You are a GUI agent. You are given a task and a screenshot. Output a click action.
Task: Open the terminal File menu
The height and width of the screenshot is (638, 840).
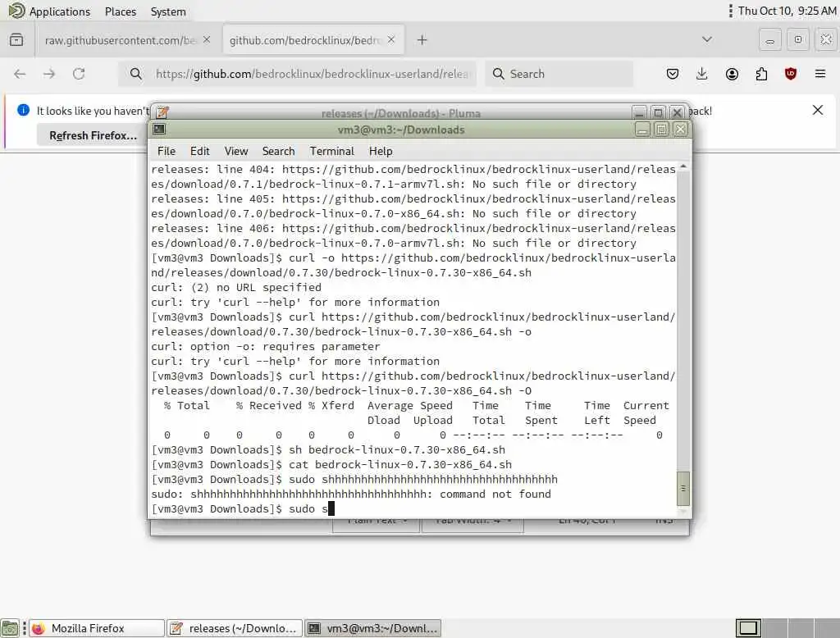pos(166,151)
